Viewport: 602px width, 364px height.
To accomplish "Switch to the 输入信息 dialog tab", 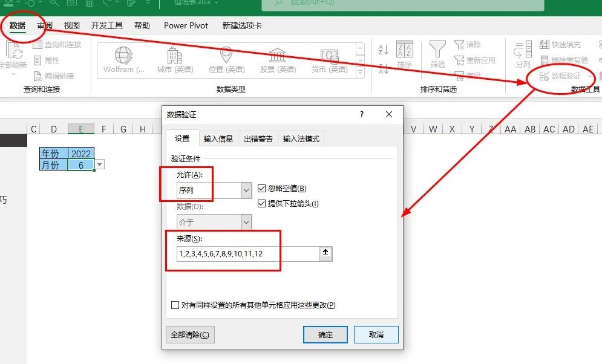I will [x=218, y=139].
